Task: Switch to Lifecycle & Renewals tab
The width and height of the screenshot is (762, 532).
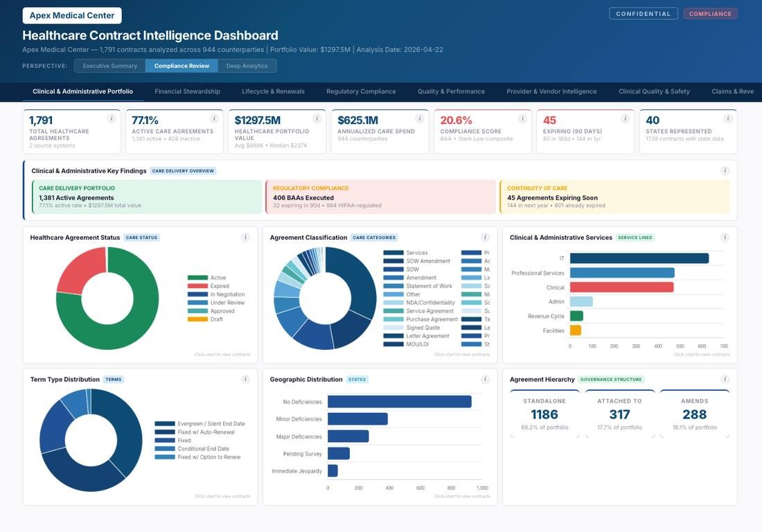Action: (273, 91)
